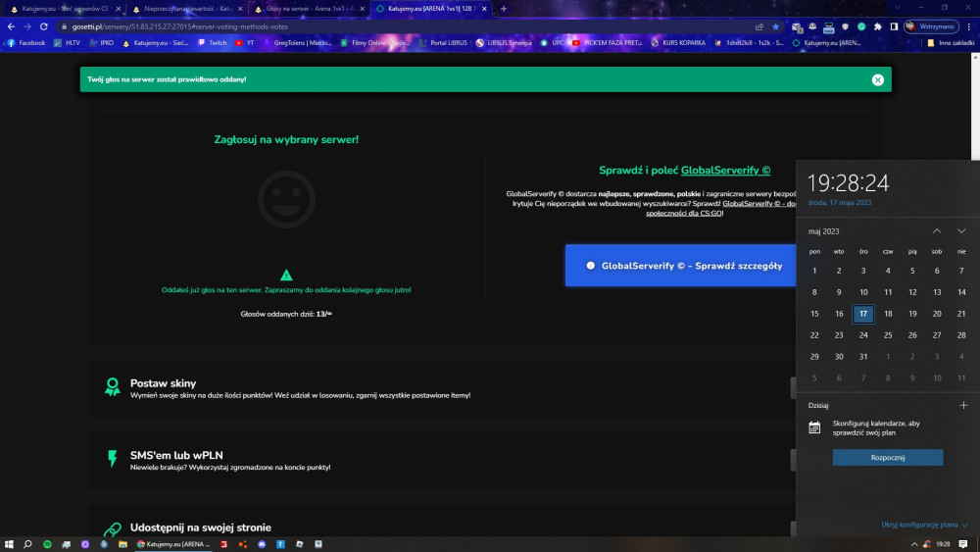
Task: Bookmark this page with the star icon
Action: pyautogui.click(x=775, y=26)
